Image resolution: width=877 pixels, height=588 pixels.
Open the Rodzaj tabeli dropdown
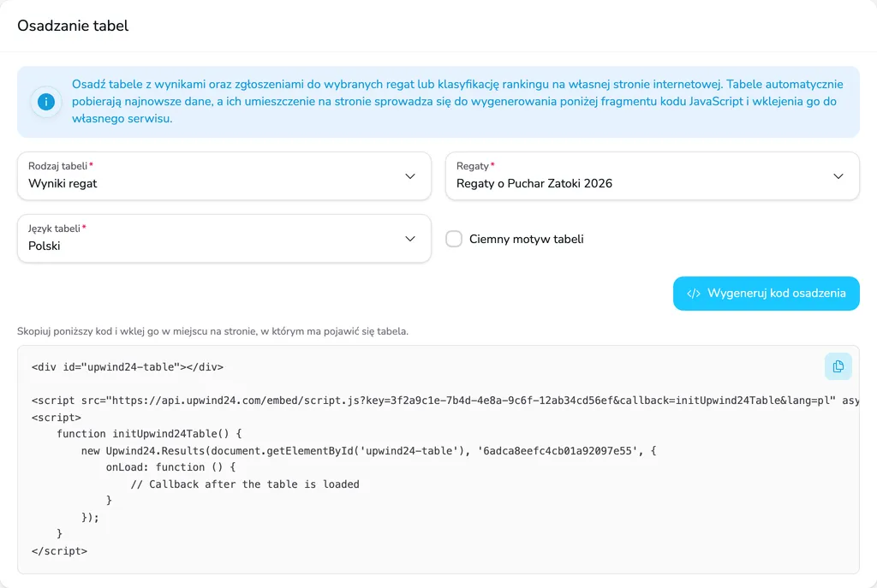pyautogui.click(x=224, y=176)
